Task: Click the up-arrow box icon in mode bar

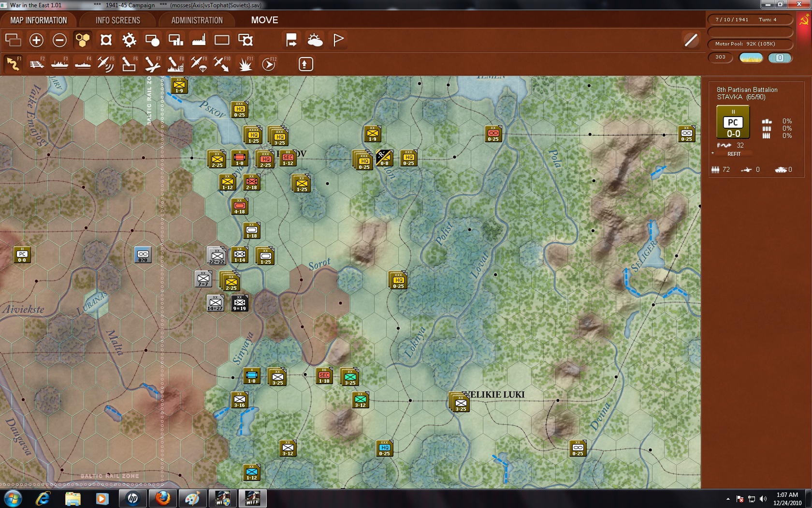Action: [305, 64]
